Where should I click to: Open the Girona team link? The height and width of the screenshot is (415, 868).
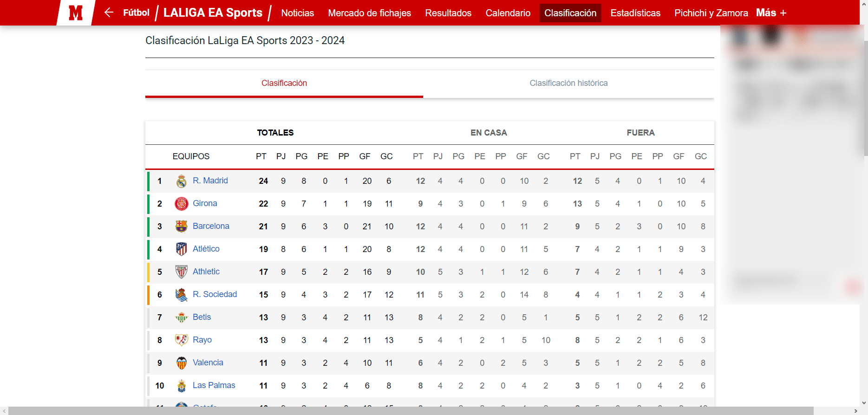[x=205, y=203]
